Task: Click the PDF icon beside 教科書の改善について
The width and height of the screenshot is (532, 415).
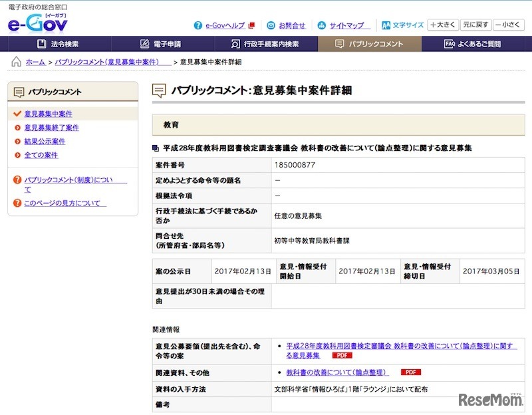Action: [410, 372]
